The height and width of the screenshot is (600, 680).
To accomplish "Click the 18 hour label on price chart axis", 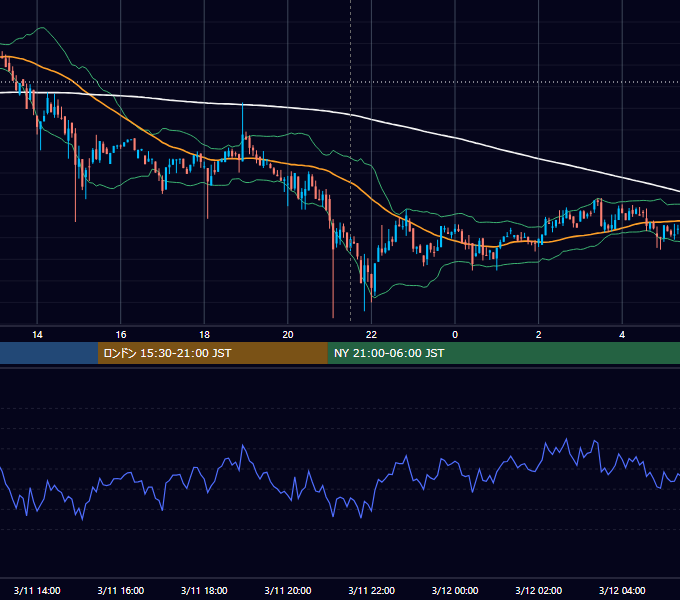I will pos(204,335).
